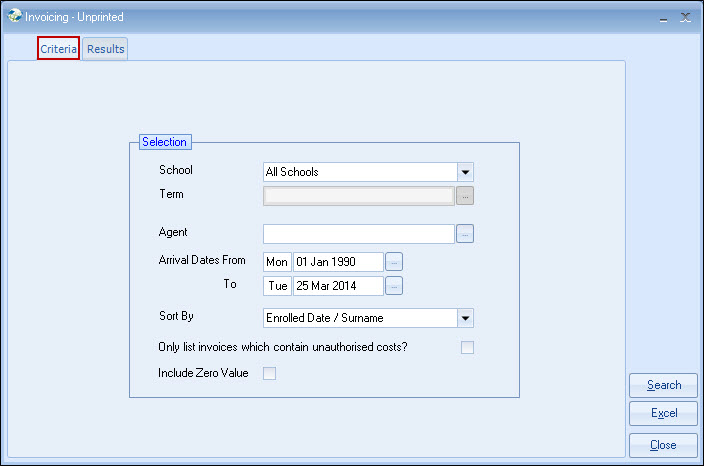Open date picker for Arrival Dates From
Screen dimensions: 704x466
click(394, 262)
